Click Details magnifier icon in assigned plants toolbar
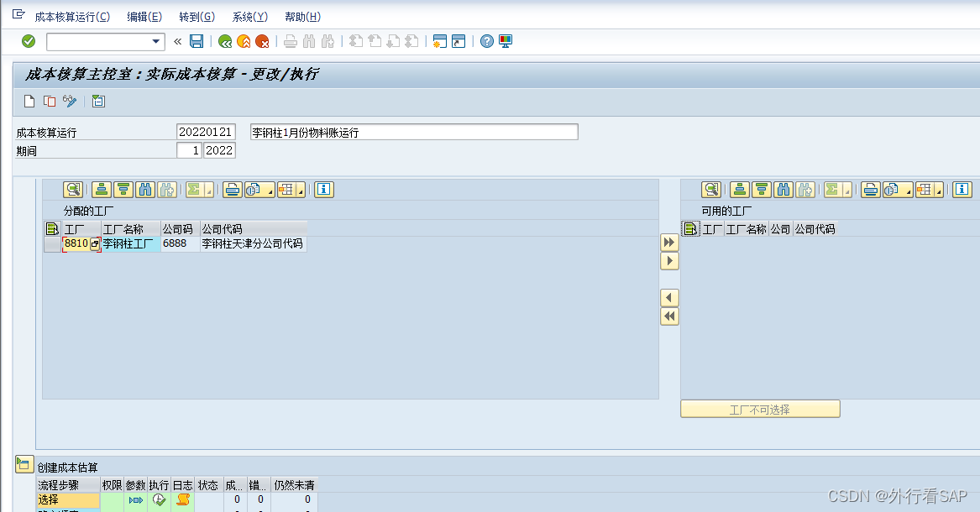 tap(73, 189)
